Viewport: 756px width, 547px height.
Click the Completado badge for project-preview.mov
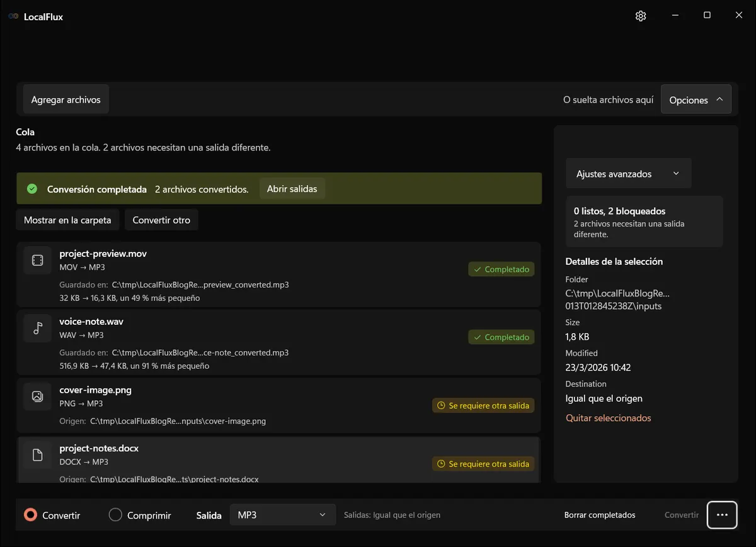[x=501, y=269]
